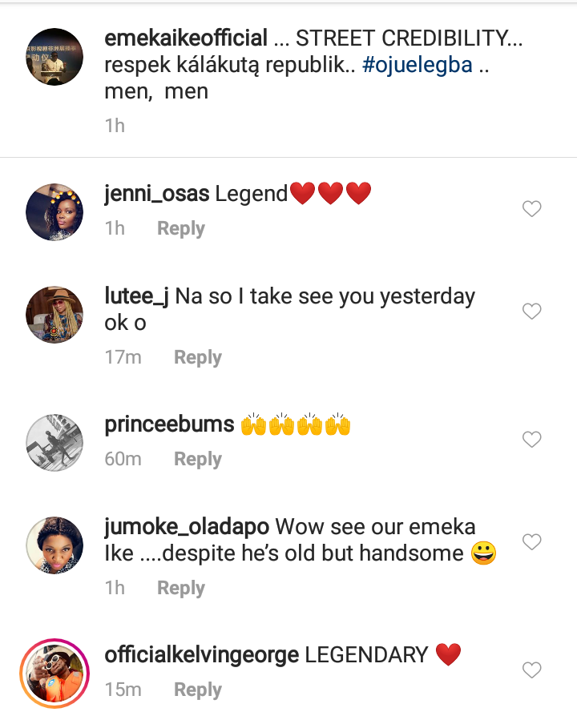Go to officialkelvingeorge's username link
Viewport: 577px width, 728px height.
pos(202,654)
